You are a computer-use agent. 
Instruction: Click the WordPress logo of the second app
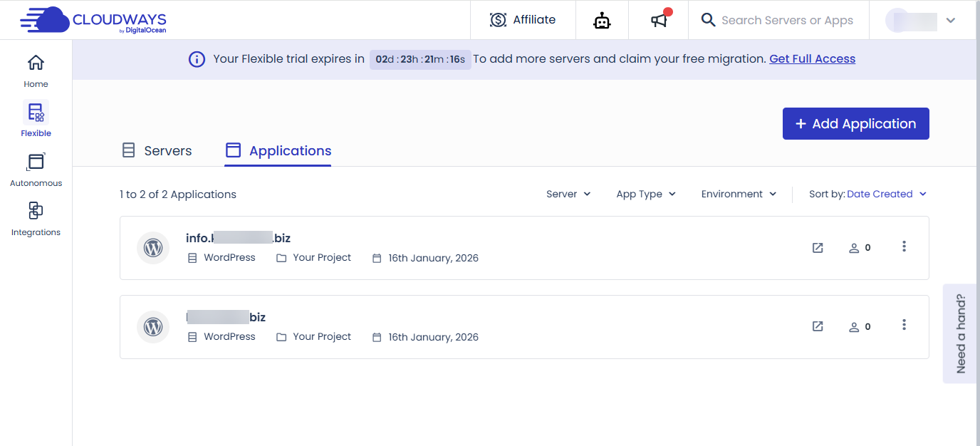pos(153,327)
